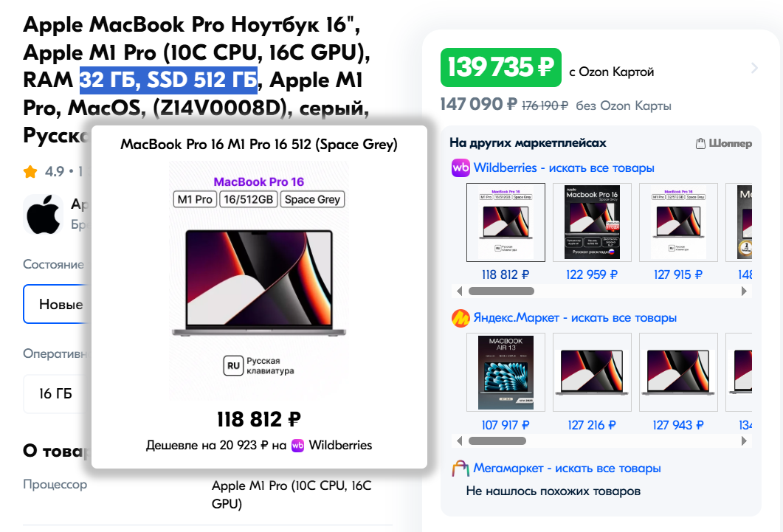Click the Megamarket logo icon

[461, 468]
